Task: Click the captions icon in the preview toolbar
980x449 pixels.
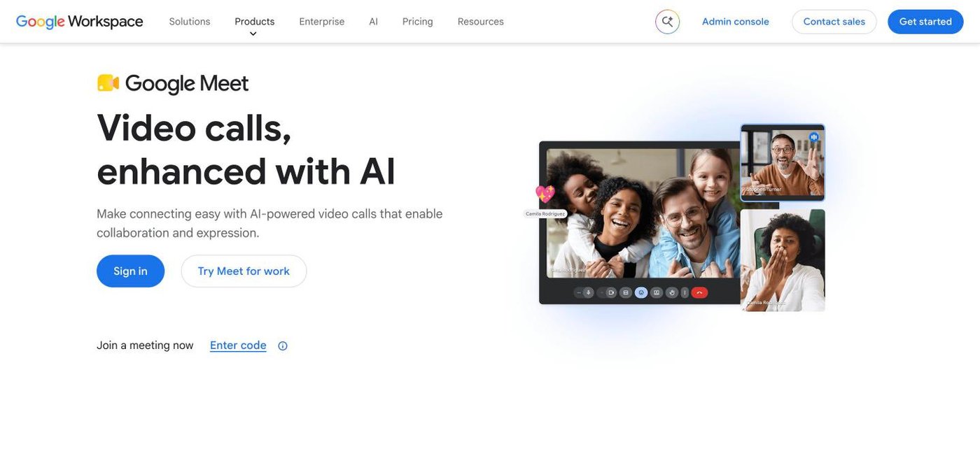Action: coord(626,292)
